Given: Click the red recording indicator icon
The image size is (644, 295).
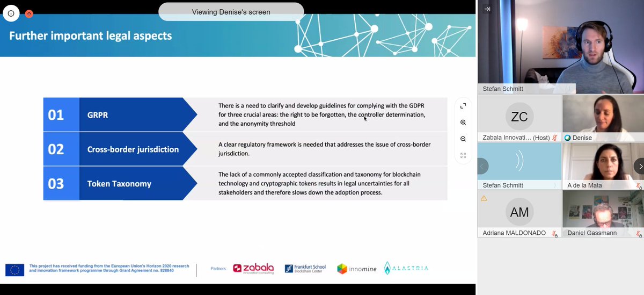Looking at the screenshot, I should click(x=29, y=13).
